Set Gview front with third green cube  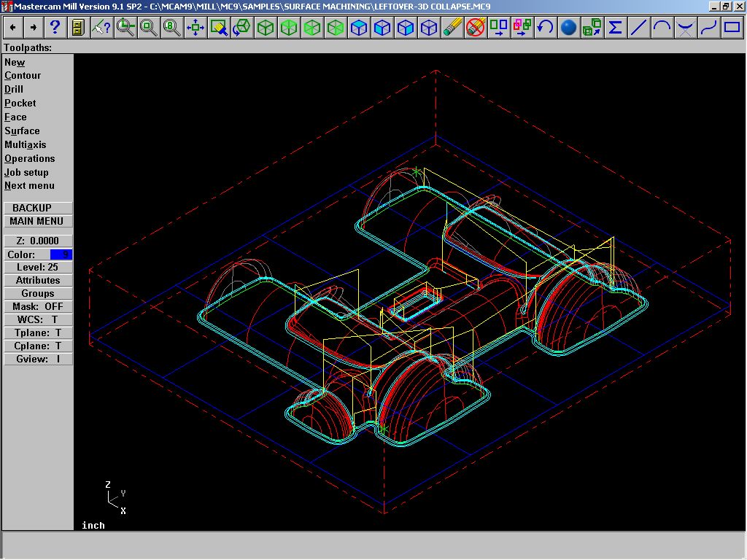(312, 28)
